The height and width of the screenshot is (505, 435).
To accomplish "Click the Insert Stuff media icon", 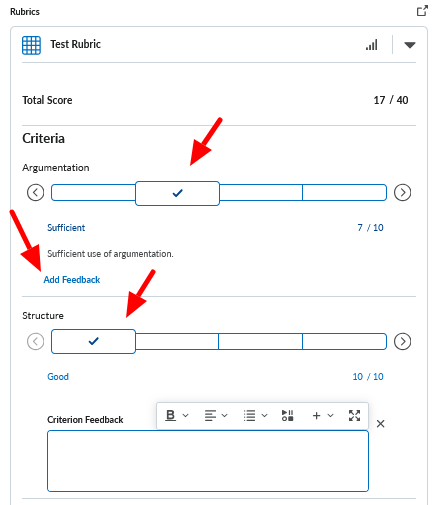I will [287, 415].
